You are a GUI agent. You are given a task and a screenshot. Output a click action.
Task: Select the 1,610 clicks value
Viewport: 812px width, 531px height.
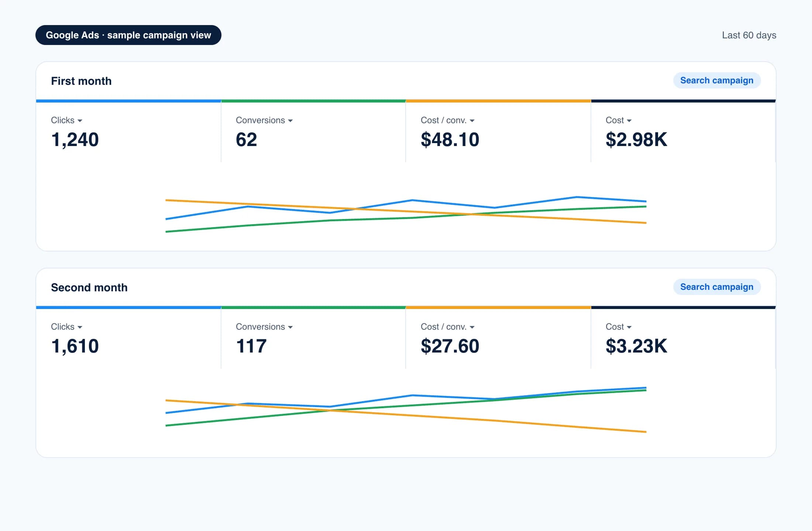pyautogui.click(x=75, y=346)
